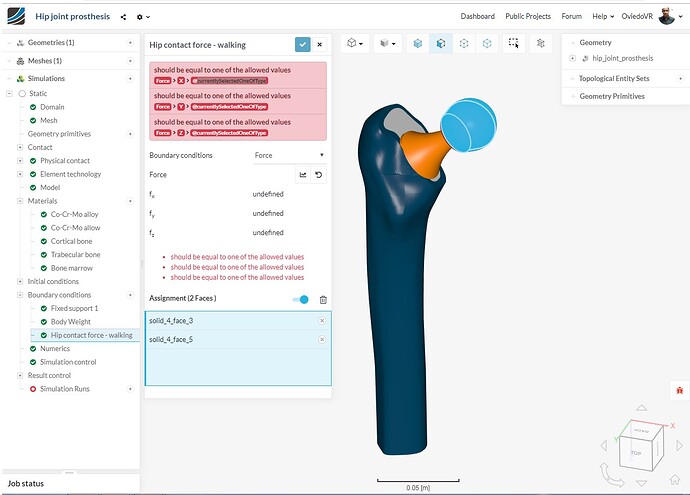Open the Model tree item
Image resolution: width=690 pixels, height=495 pixels.
point(50,187)
